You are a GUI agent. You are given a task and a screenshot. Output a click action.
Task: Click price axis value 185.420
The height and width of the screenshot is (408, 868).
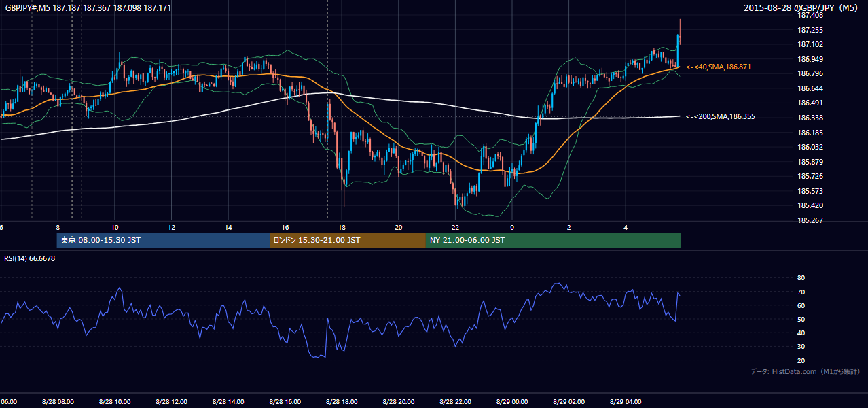point(810,205)
